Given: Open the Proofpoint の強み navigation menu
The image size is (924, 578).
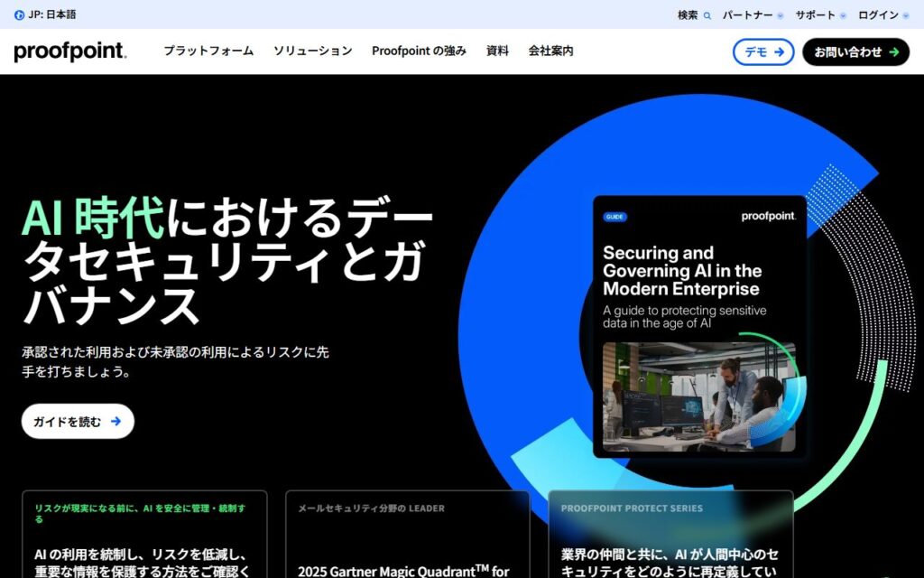Looking at the screenshot, I should [419, 51].
